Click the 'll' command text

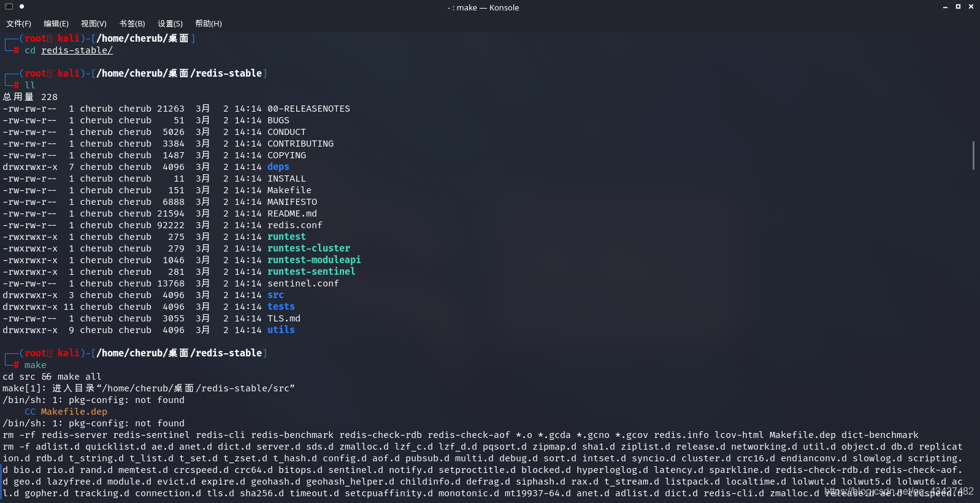point(29,85)
